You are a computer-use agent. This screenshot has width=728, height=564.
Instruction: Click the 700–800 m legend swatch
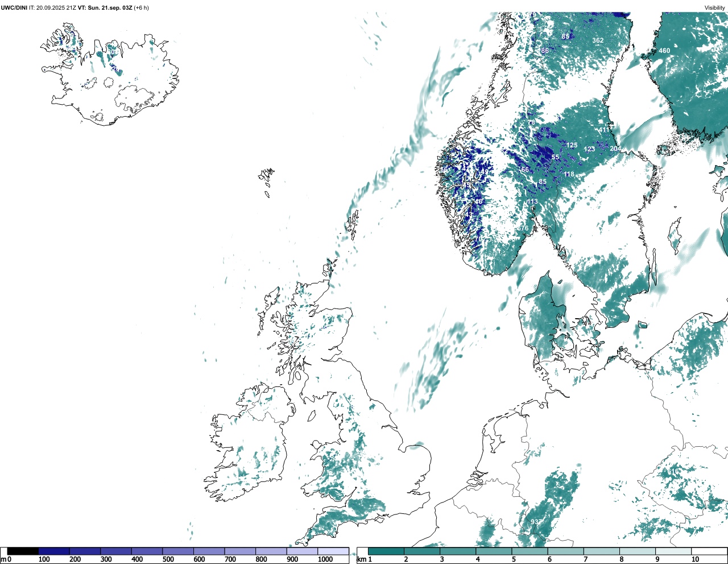240,551
